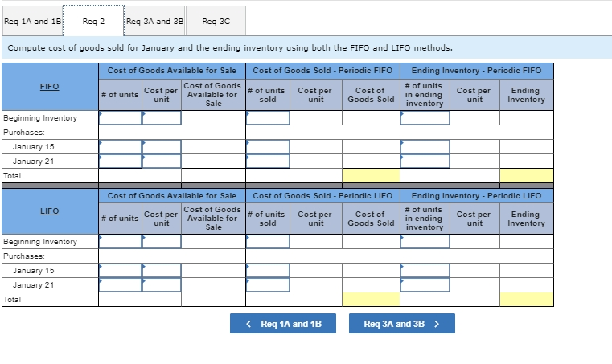
Task: Click FIFO January 15 Cost of Goods Available cell
Action: [213, 147]
